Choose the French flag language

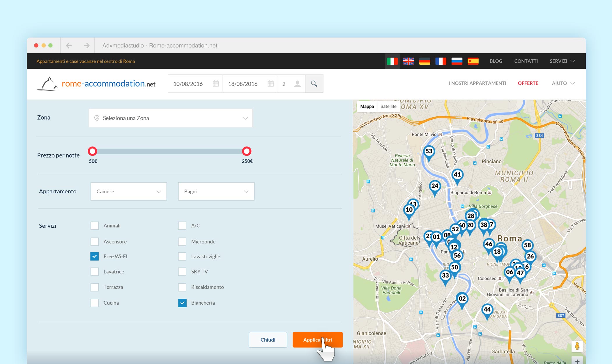coord(441,61)
